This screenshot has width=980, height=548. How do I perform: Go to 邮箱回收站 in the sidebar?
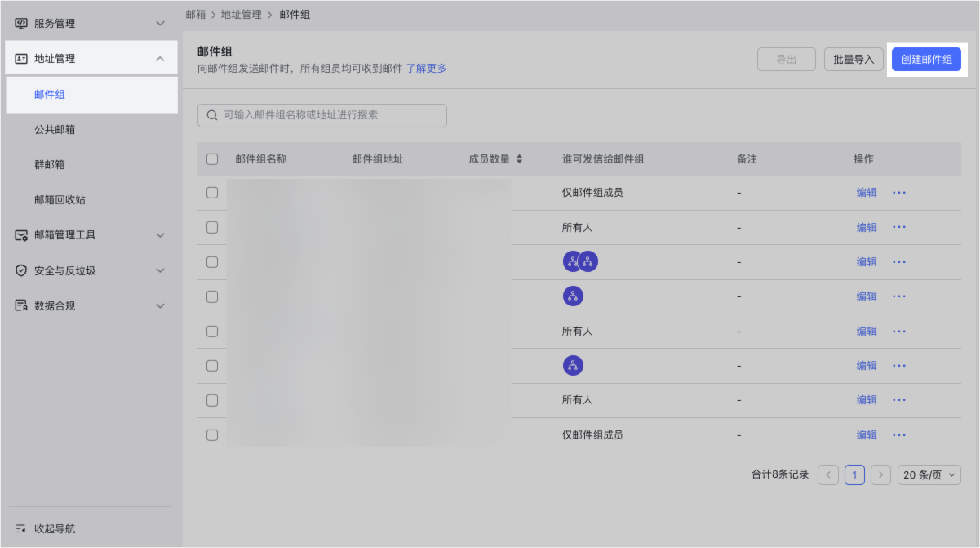(x=60, y=200)
